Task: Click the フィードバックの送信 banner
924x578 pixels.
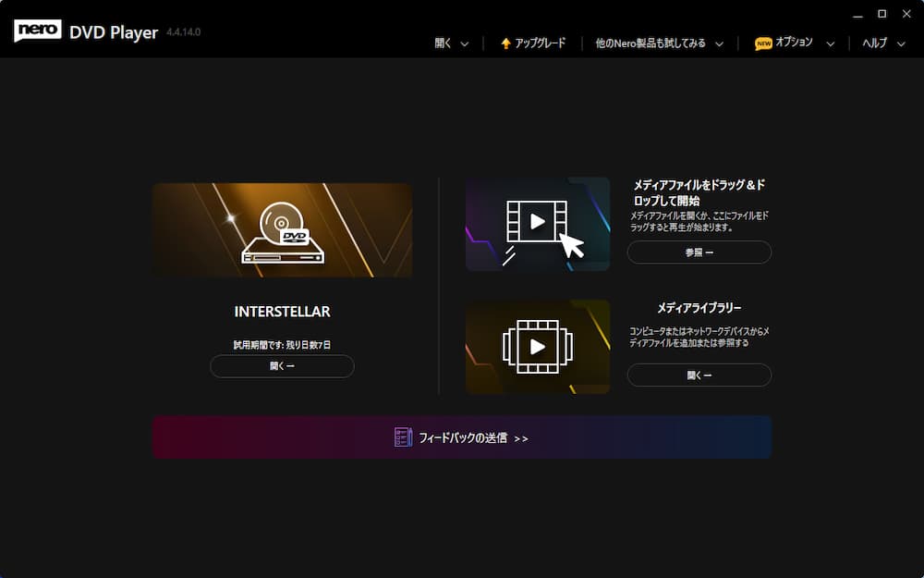Action: tap(462, 437)
